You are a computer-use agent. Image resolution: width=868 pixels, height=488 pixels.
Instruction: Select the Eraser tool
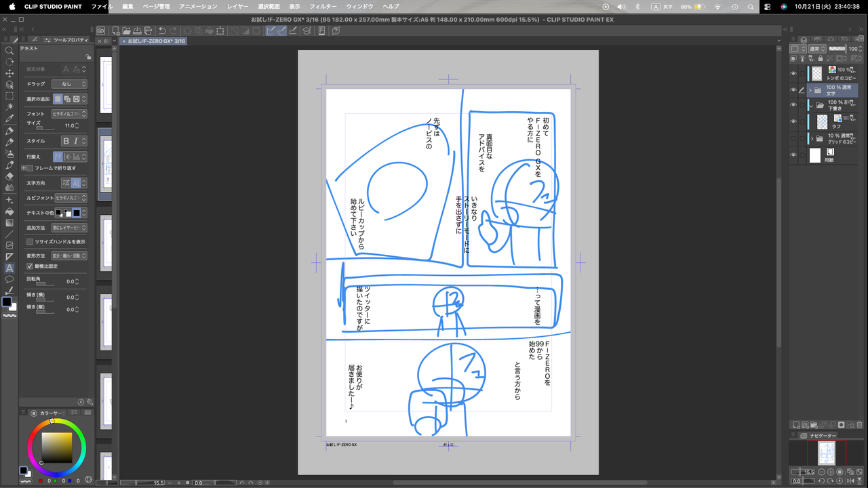point(9,176)
